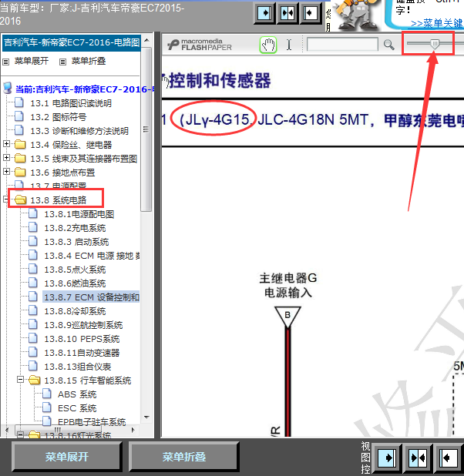
Task: Open 13.8.3 启动系统 page
Action: [76, 243]
